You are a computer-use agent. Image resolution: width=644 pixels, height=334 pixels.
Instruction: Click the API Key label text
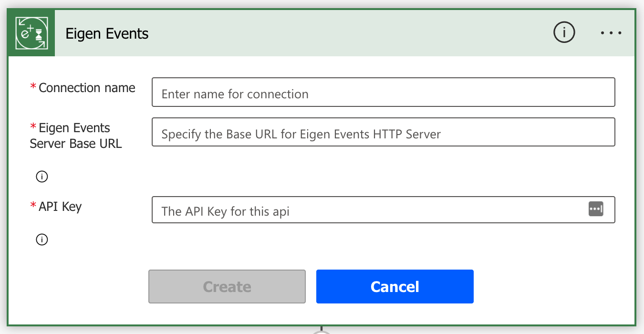[60, 207]
